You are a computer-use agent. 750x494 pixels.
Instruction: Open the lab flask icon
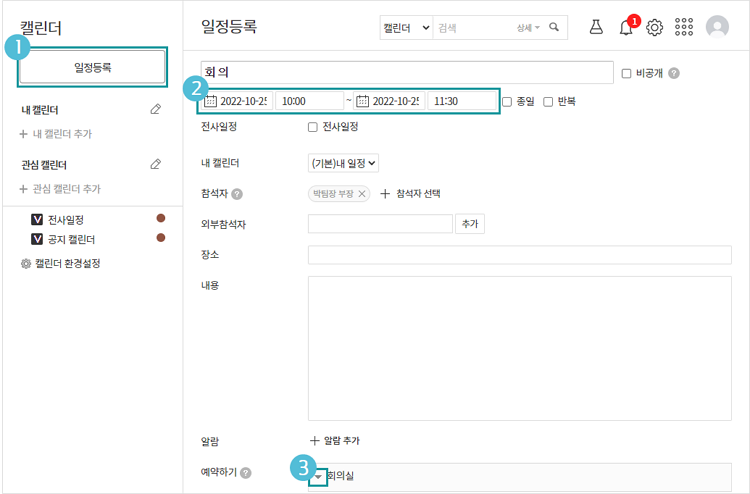click(x=596, y=27)
